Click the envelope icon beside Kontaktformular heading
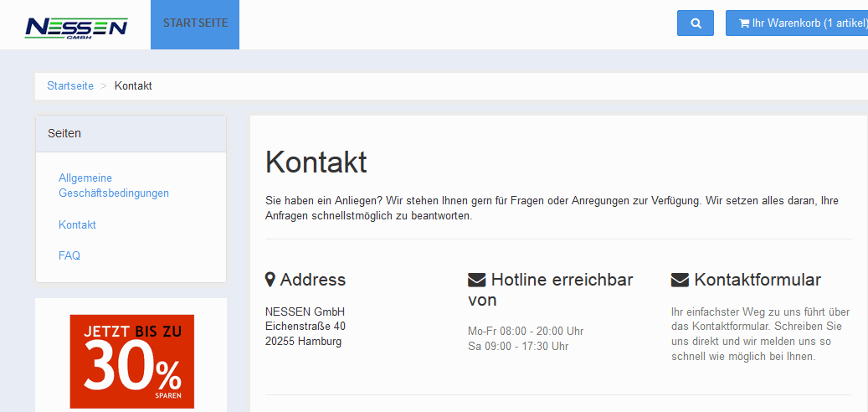This screenshot has height=412, width=868. pos(680,280)
